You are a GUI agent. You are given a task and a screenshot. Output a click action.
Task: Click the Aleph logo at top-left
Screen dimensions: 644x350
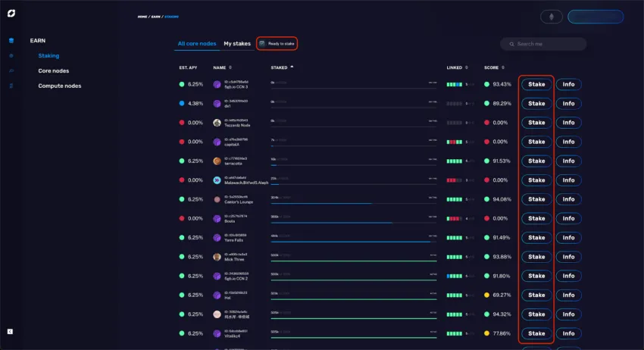pos(11,14)
